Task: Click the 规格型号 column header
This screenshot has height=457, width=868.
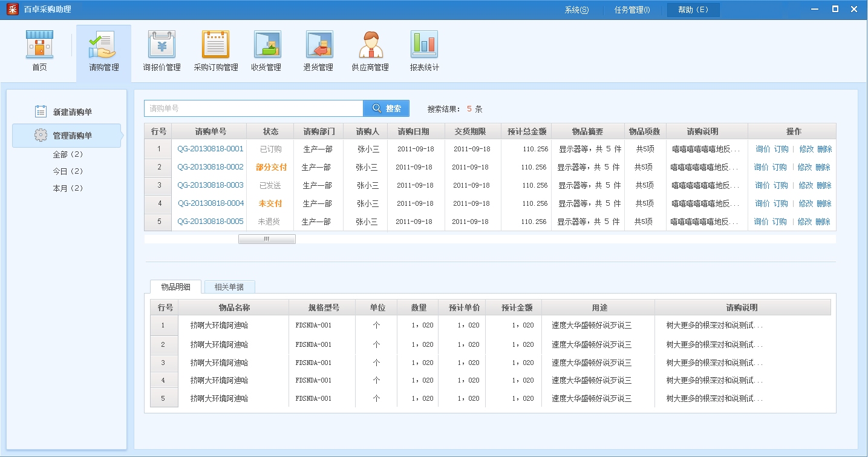Action: point(322,307)
